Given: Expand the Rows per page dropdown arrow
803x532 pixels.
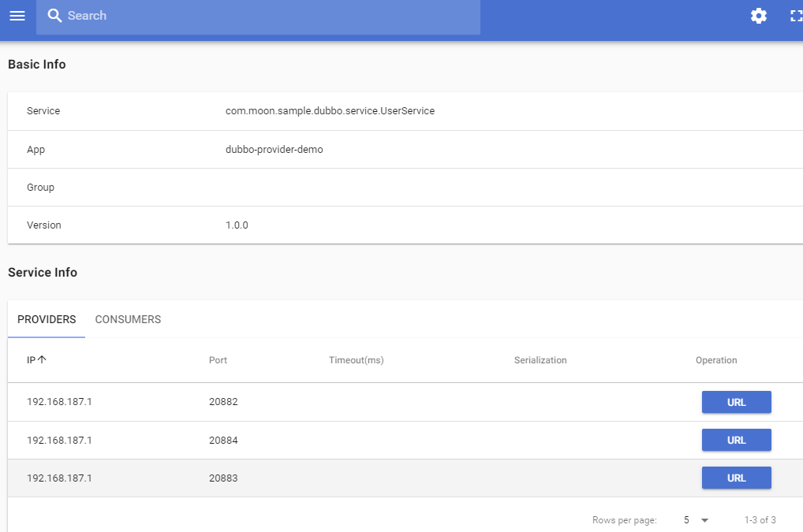Looking at the screenshot, I should click(x=704, y=520).
